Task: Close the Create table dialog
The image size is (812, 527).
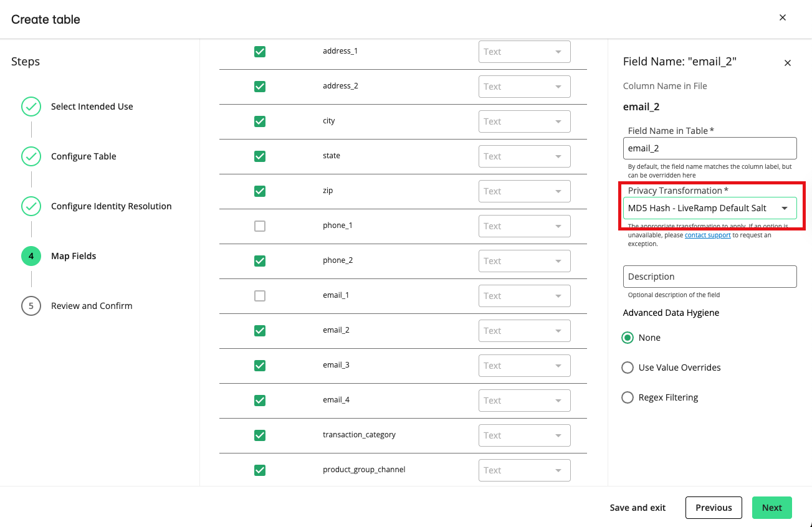Action: 783,17
